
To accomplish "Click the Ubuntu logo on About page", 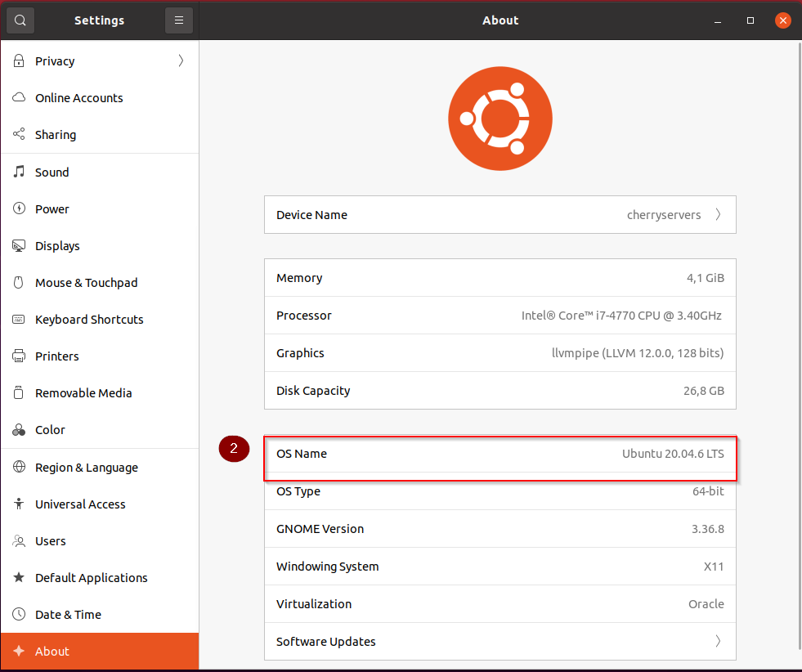I will tap(500, 118).
